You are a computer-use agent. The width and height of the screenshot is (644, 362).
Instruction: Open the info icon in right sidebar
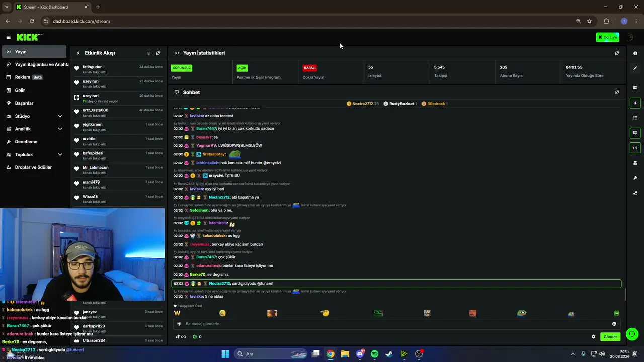coord(635,53)
